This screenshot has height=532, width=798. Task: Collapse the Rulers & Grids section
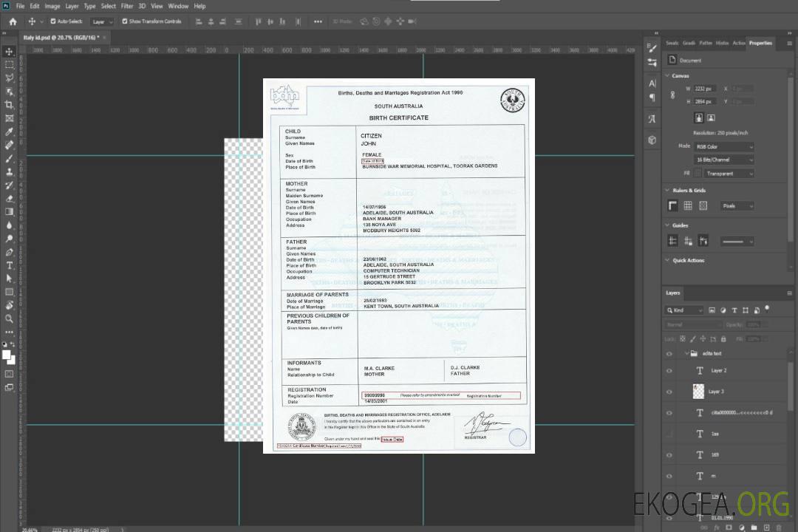(667, 191)
